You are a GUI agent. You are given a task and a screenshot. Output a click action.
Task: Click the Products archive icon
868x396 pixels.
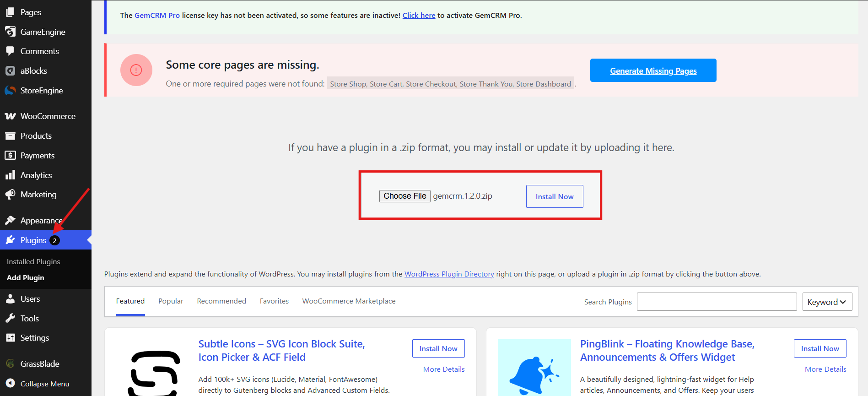10,136
